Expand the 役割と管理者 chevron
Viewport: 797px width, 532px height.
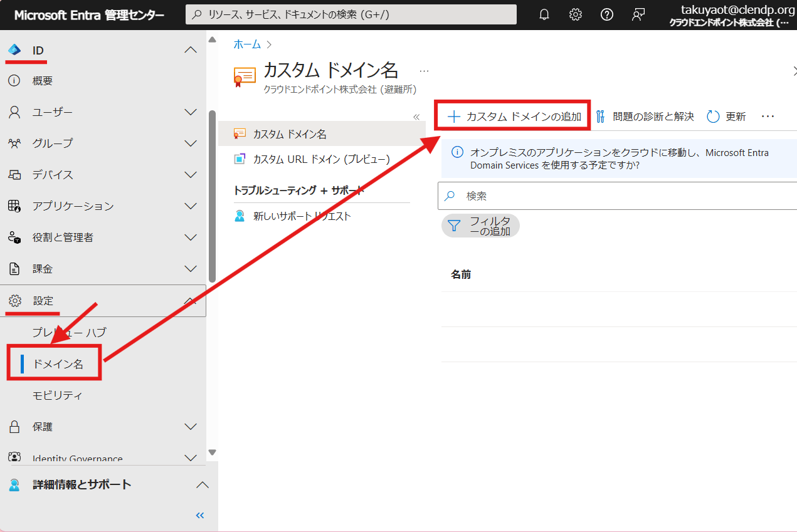coord(191,237)
